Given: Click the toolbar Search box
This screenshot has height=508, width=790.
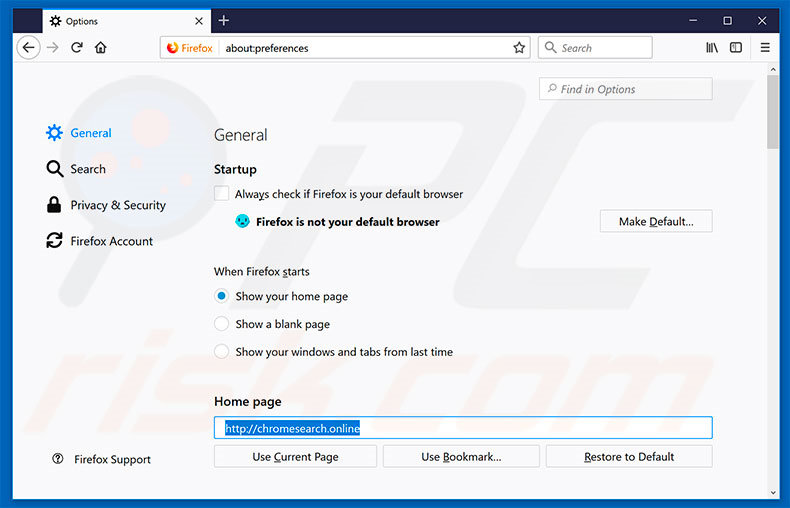Looking at the screenshot, I should pos(595,48).
